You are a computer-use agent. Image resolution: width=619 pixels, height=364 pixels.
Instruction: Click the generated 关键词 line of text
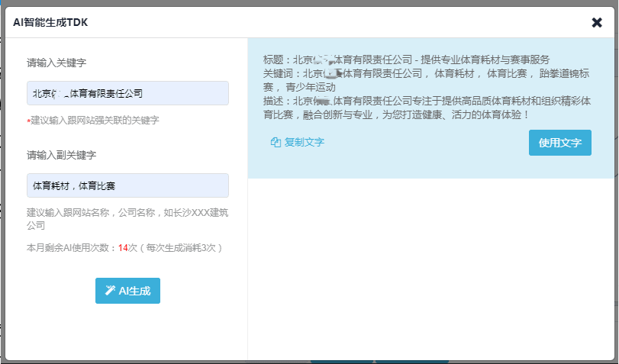click(427, 80)
